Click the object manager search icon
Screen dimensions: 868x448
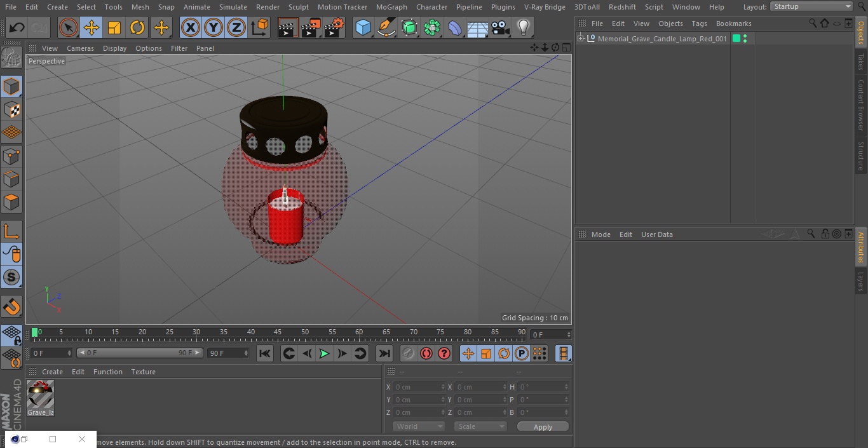click(x=812, y=24)
